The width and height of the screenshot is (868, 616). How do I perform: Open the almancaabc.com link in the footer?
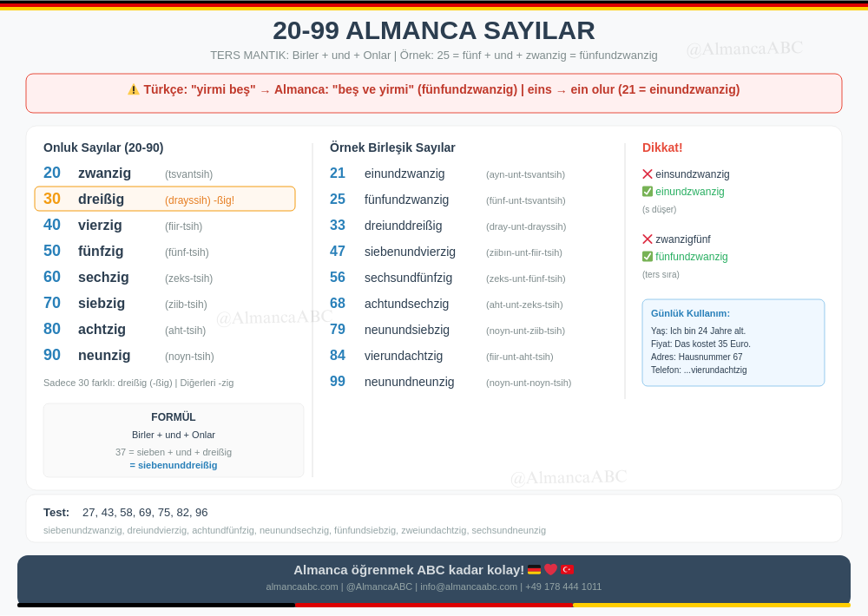[301, 587]
